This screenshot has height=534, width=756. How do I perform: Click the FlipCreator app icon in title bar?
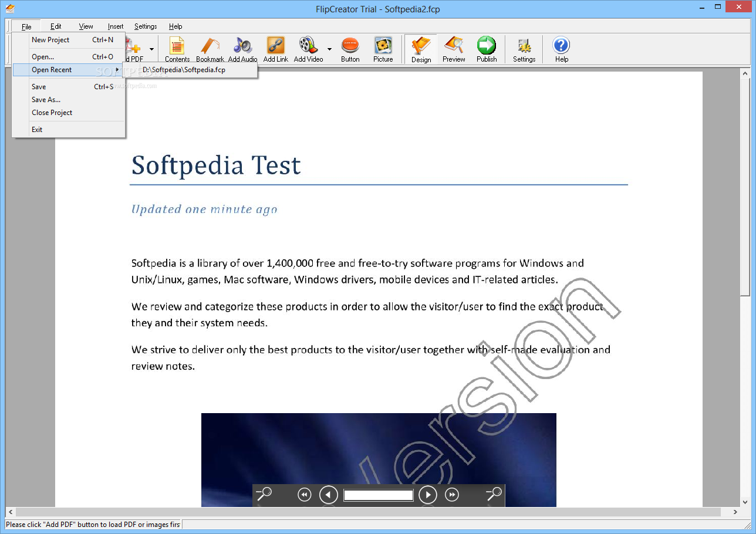(10, 8)
